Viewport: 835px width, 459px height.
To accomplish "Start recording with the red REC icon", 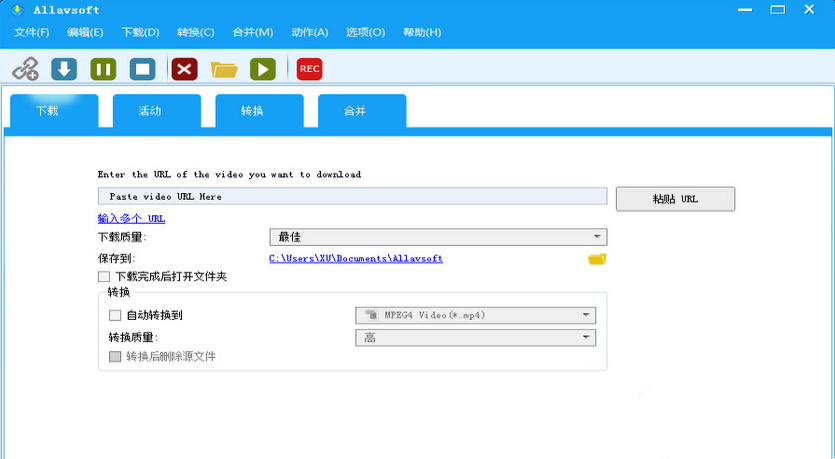I will coord(309,69).
